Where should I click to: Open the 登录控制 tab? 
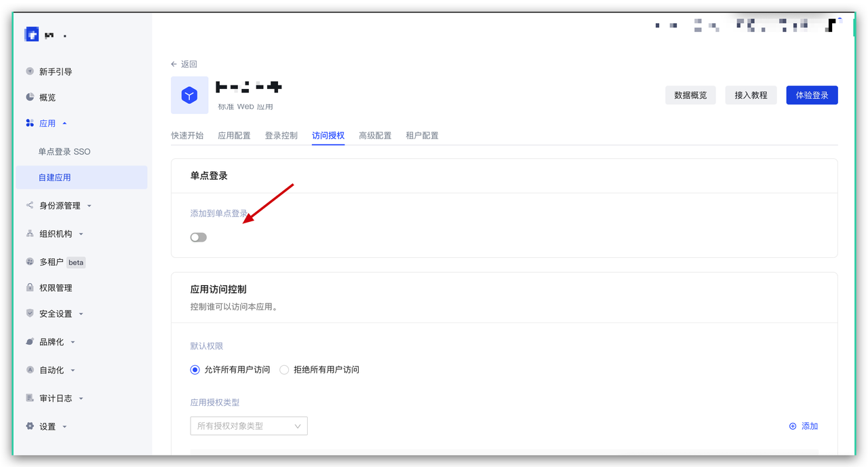click(x=281, y=135)
